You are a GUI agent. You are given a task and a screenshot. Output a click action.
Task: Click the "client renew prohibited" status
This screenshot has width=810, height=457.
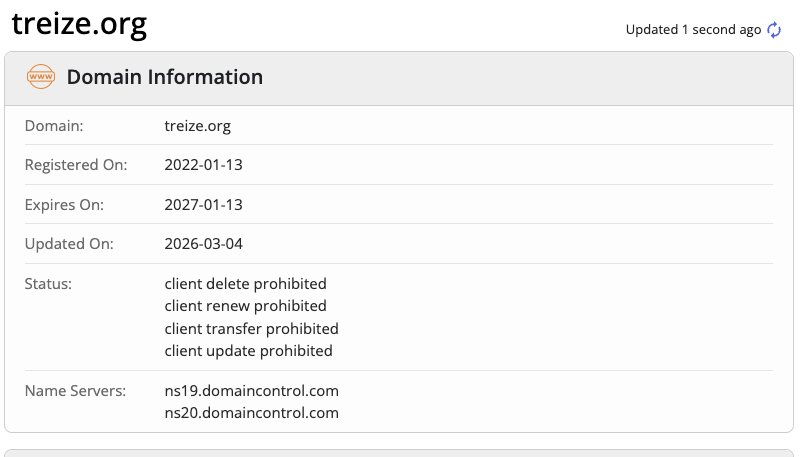[x=245, y=306]
